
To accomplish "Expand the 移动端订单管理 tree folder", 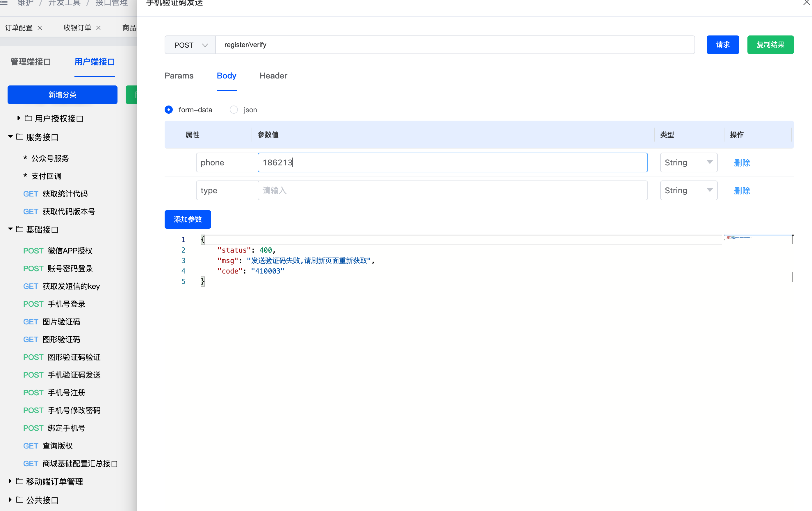I will pos(10,481).
